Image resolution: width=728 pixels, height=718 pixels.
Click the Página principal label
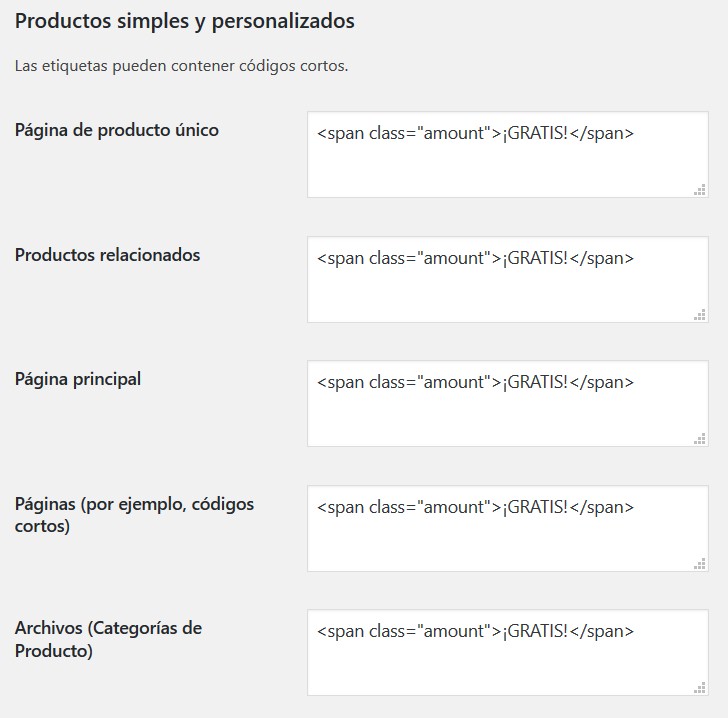78,379
